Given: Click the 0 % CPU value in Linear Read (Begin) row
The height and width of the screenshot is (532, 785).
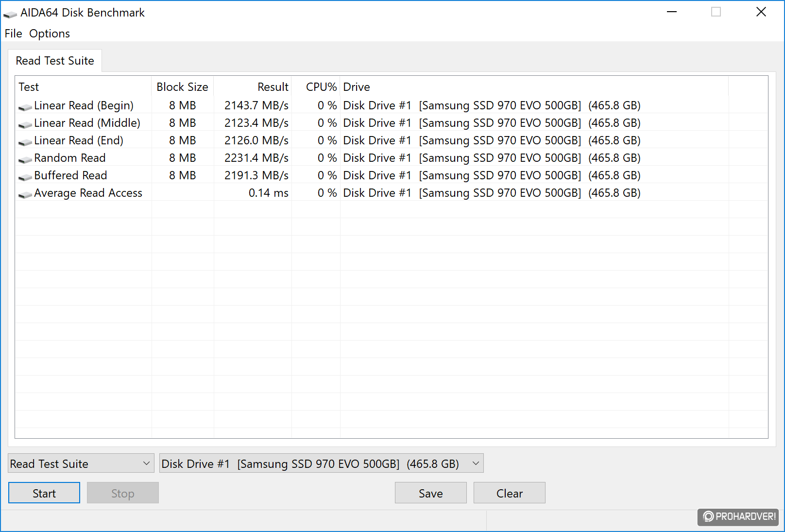Looking at the screenshot, I should pyautogui.click(x=327, y=105).
